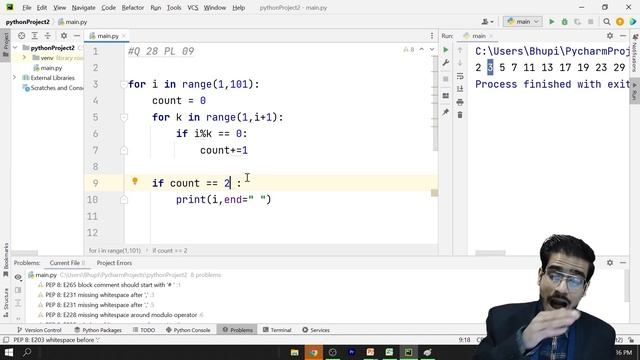The height and width of the screenshot is (360, 640).
Task: Open the main run configuration dropdown
Action: click(x=522, y=22)
